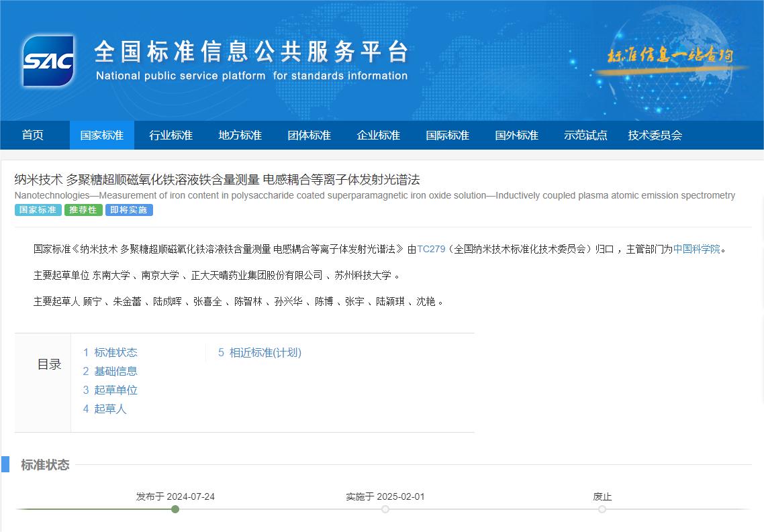Click the 标准信息一站查询 slogan graphic
764x532 pixels.
pos(669,56)
